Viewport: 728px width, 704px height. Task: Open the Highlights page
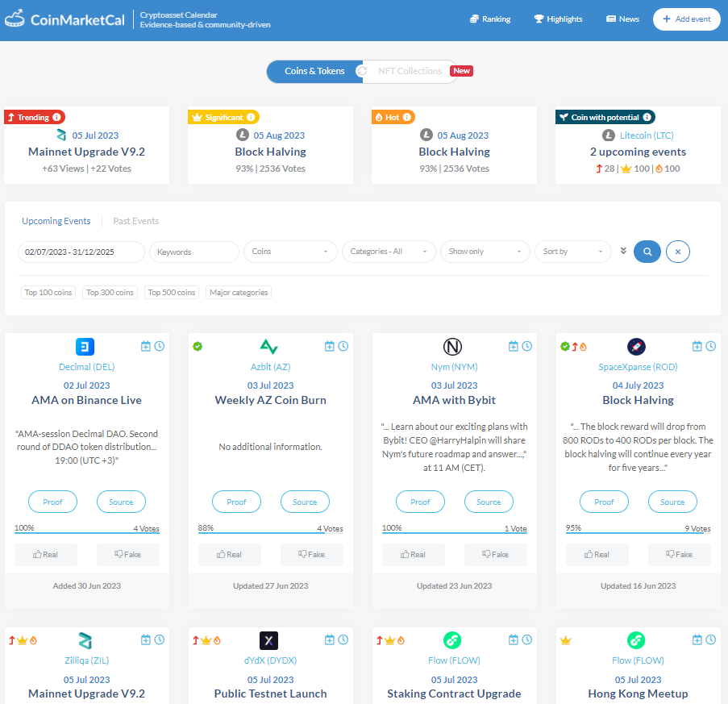pos(558,19)
